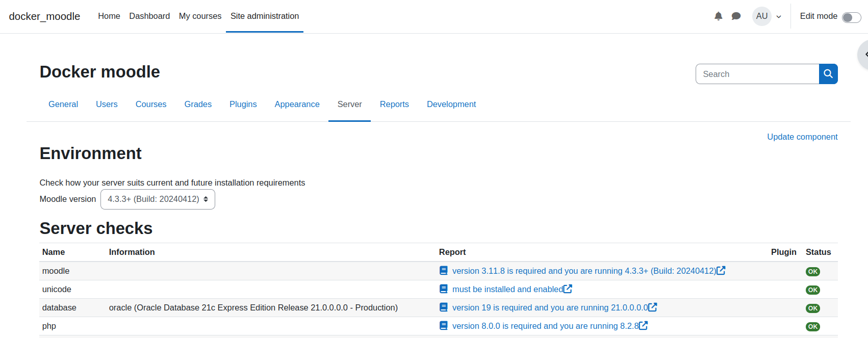
Task: Click external link icon in php row
Action: 644,326
